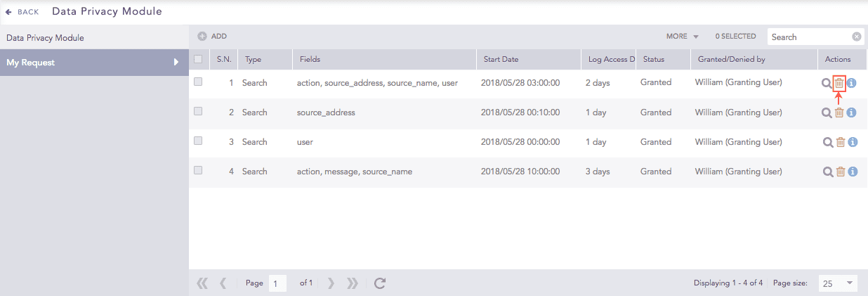Check the box for request 3

[198, 141]
